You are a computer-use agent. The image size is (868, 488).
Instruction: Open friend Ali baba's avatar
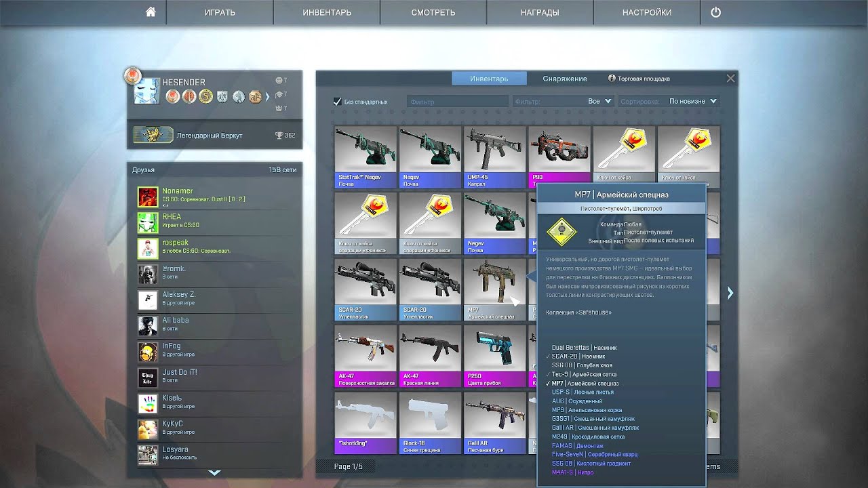click(148, 326)
